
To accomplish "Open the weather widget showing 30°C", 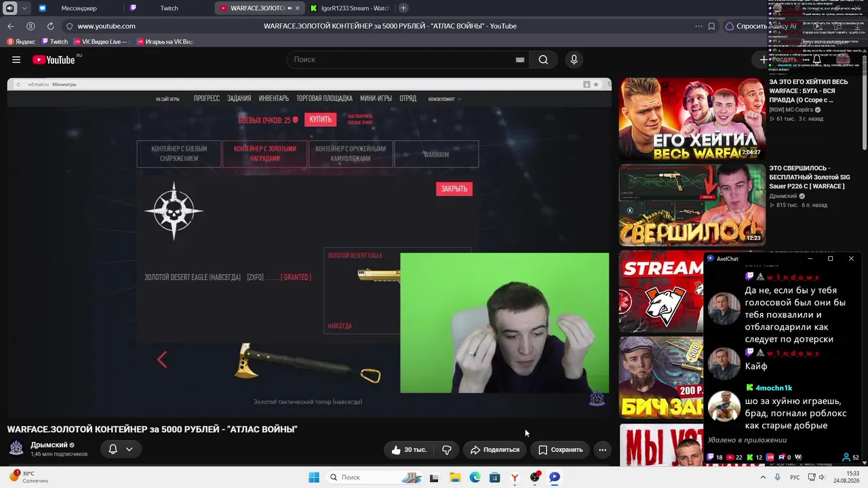I will tap(28, 477).
